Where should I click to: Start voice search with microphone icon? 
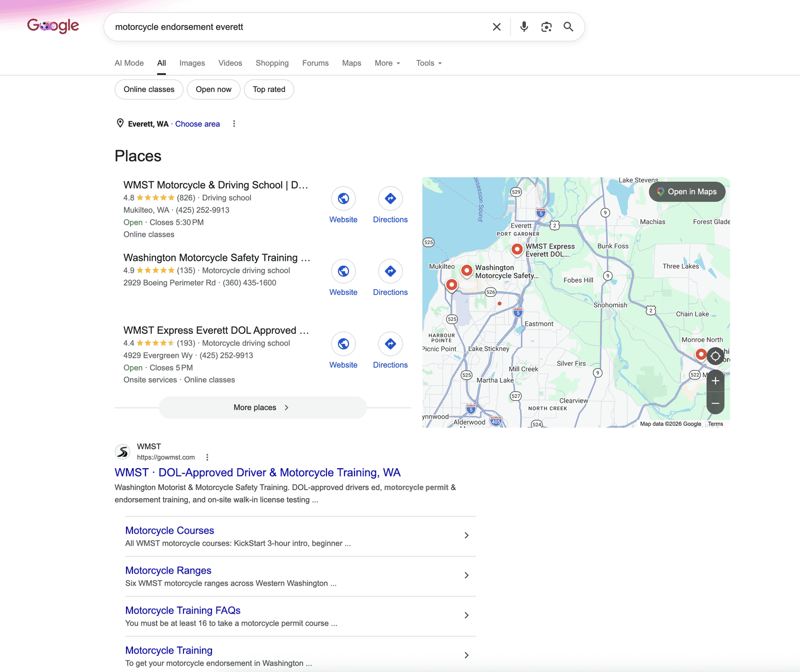524,27
